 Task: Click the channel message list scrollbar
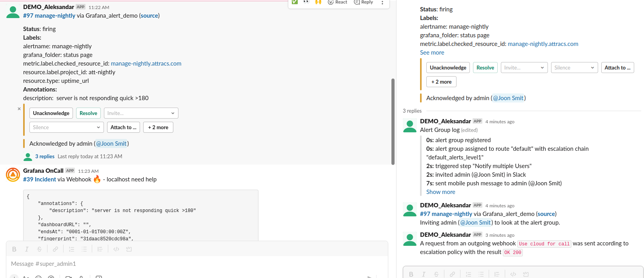click(x=393, y=122)
